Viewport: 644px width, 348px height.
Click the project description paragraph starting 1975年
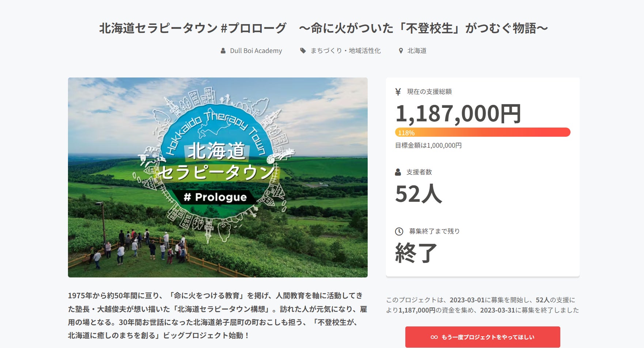tap(217, 315)
